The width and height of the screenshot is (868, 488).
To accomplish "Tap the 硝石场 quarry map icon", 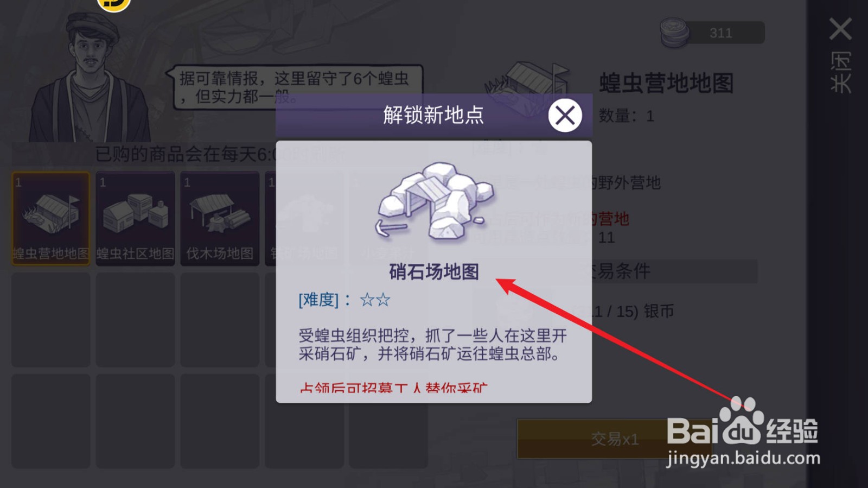I will click(x=434, y=201).
